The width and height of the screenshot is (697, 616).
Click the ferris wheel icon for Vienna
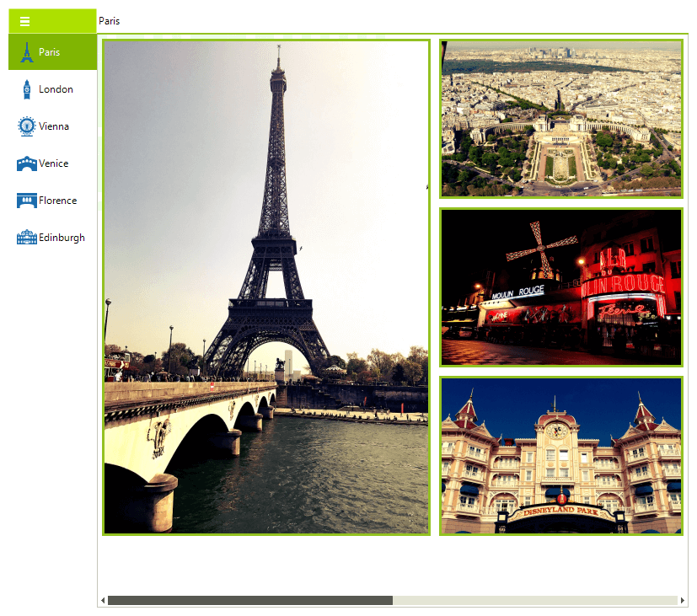pyautogui.click(x=27, y=126)
